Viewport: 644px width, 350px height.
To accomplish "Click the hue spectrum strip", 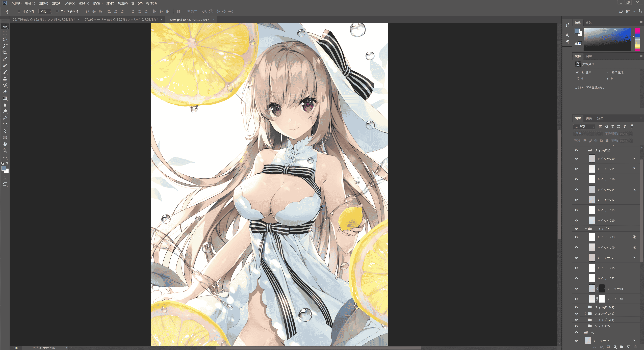I will point(637,39).
